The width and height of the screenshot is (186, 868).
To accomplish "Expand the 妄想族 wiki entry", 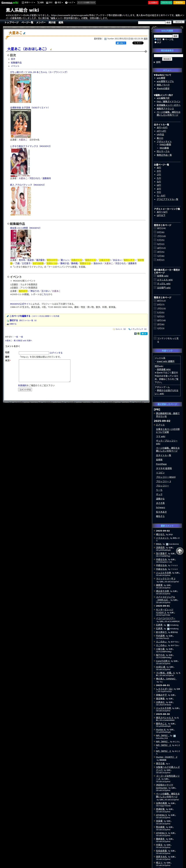I will [155, 276].
